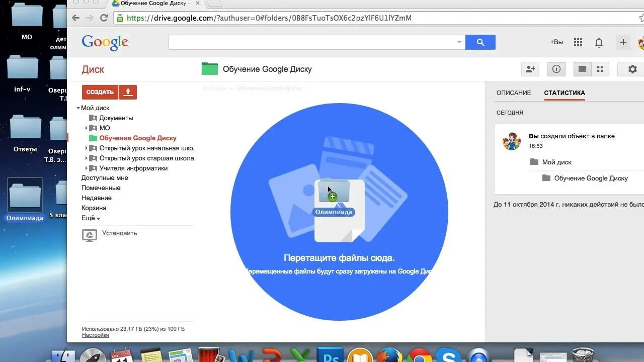
Task: Open Доступные мне section
Action: [105, 178]
